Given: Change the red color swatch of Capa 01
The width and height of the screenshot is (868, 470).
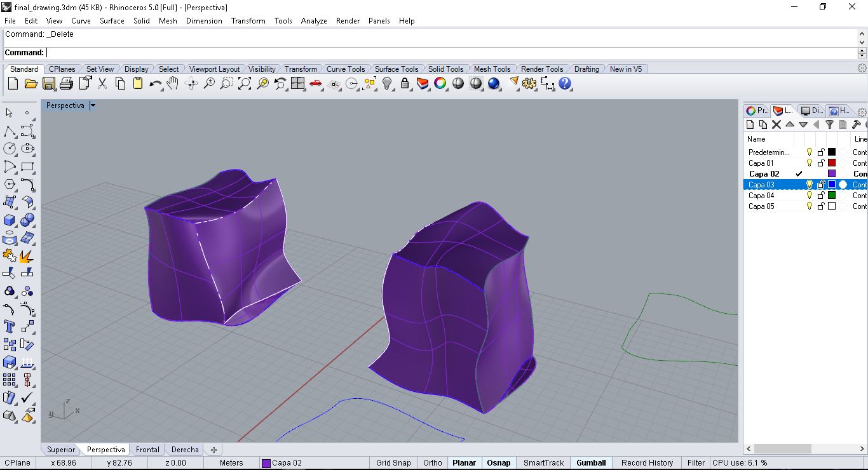Looking at the screenshot, I should 832,163.
